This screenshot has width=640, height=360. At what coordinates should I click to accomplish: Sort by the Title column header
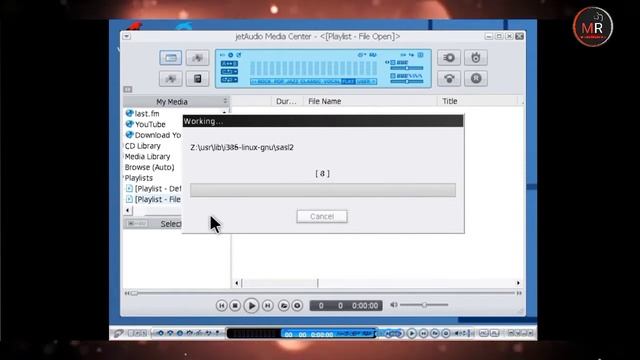click(478, 101)
